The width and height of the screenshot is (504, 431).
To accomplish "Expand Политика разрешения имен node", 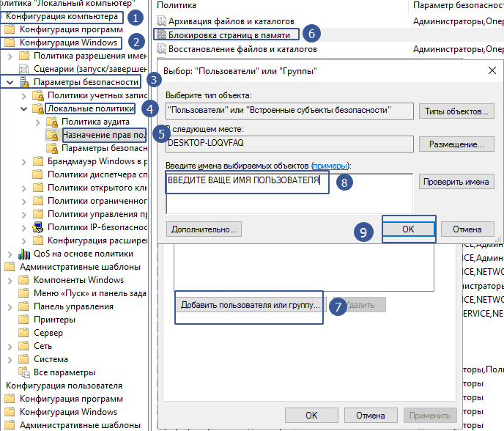I will 10,56.
